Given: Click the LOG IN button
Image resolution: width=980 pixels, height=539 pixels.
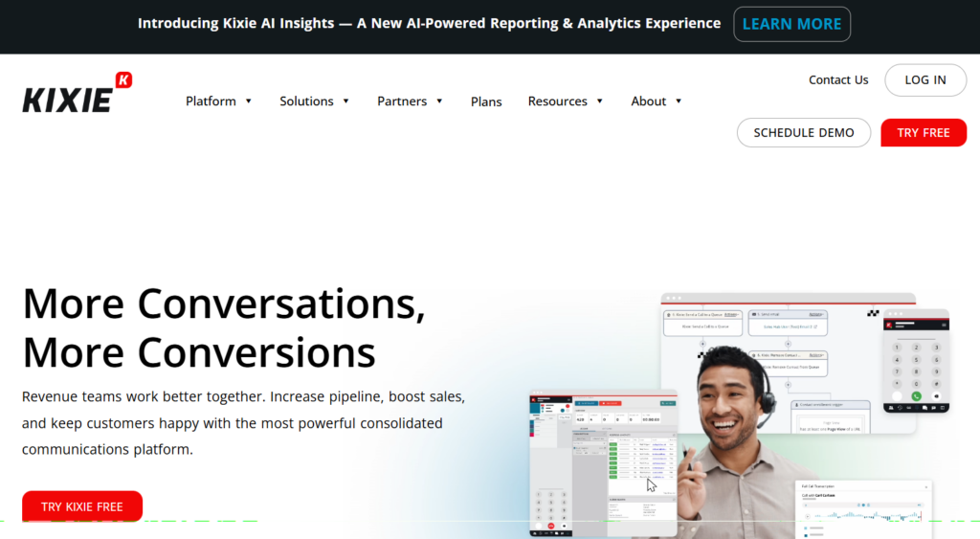Looking at the screenshot, I should click(x=925, y=80).
